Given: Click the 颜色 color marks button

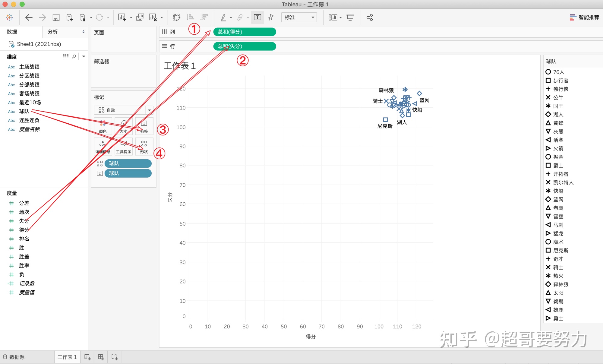Looking at the screenshot, I should (103, 126).
